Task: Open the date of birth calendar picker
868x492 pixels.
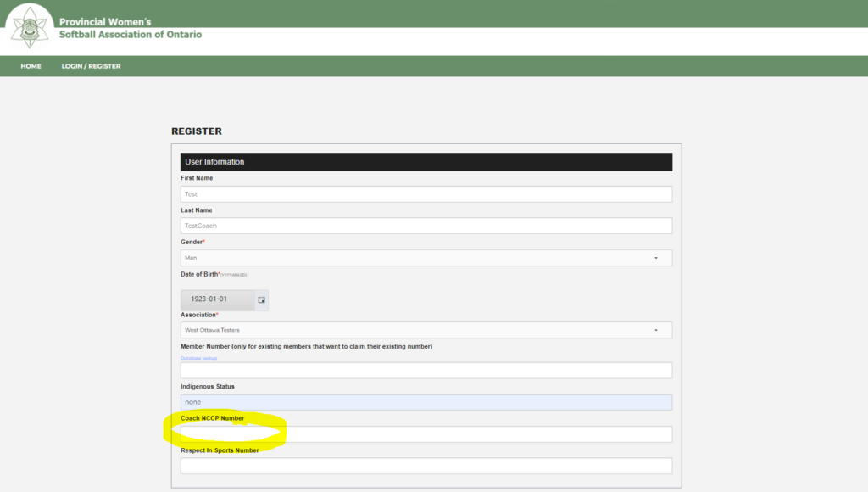Action: point(261,300)
